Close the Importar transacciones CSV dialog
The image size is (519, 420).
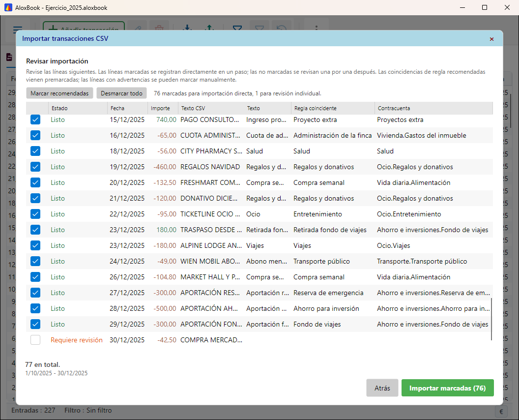(x=491, y=39)
